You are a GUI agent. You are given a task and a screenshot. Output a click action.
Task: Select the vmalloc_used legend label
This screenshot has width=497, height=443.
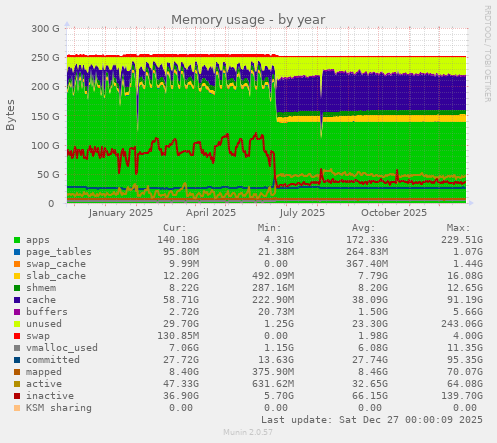click(x=62, y=348)
